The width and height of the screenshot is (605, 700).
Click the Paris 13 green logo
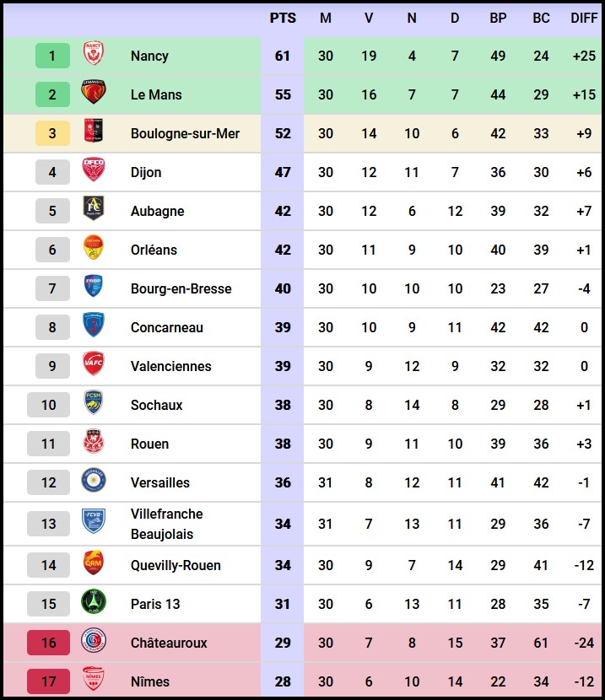tap(93, 603)
